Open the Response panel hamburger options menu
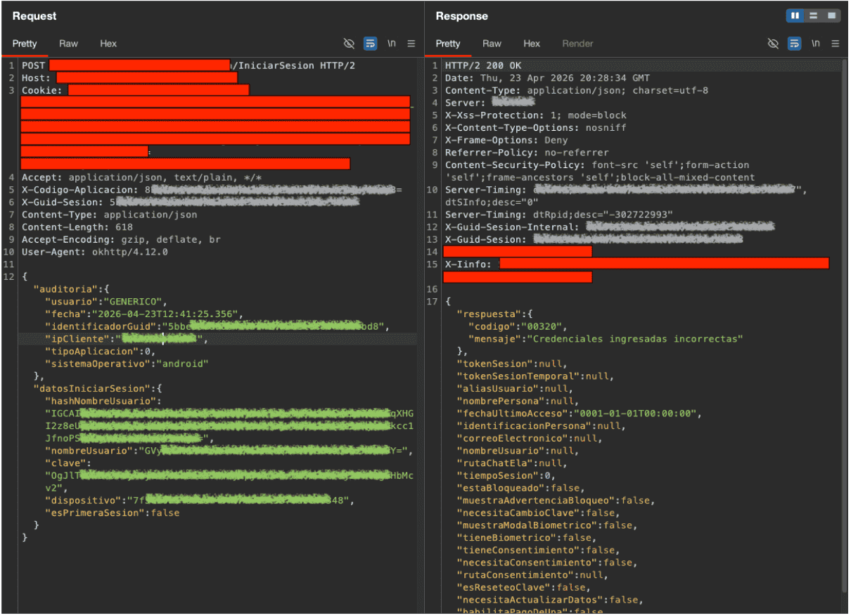The width and height of the screenshot is (851, 616). pyautogui.click(x=836, y=44)
